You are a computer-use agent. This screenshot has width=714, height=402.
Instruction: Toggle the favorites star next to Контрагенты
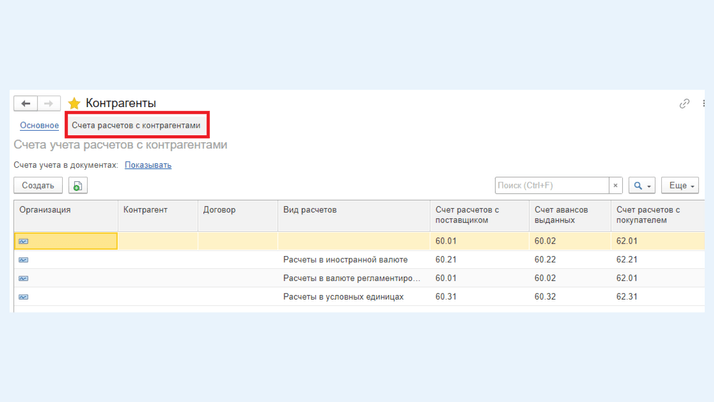pos(74,103)
